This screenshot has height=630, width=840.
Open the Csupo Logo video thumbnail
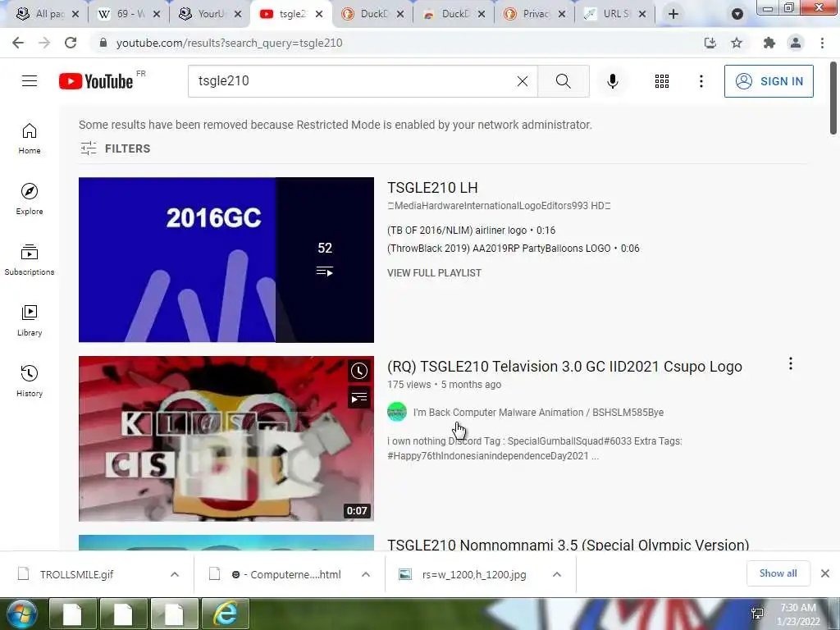point(226,439)
